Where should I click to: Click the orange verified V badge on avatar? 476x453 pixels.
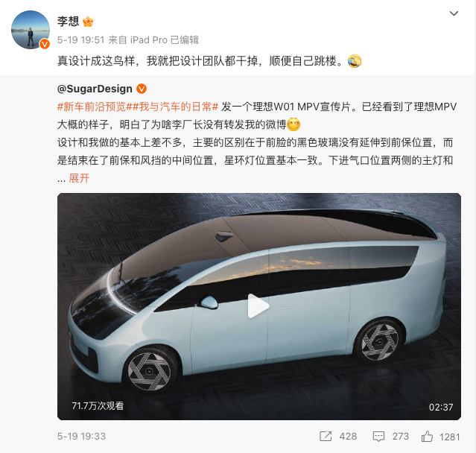click(45, 44)
